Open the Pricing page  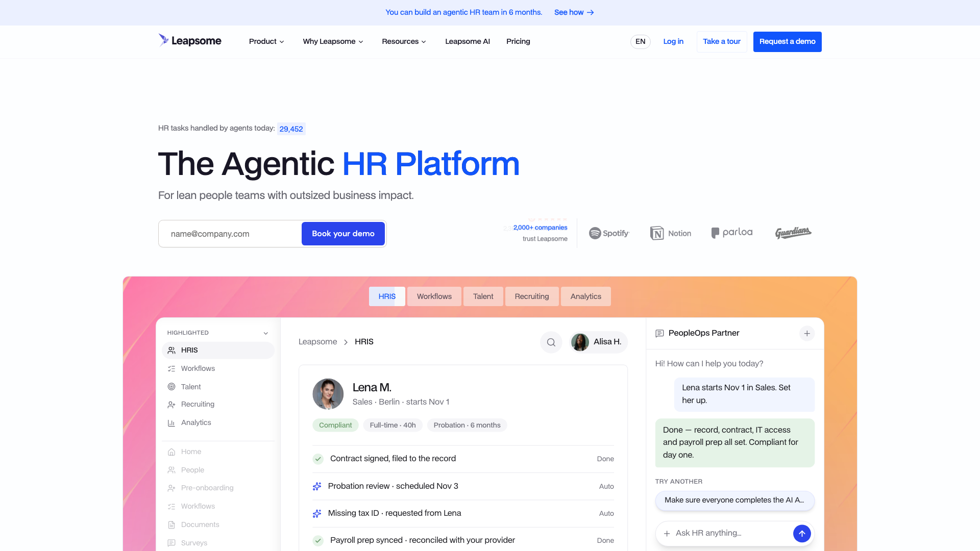(518, 41)
